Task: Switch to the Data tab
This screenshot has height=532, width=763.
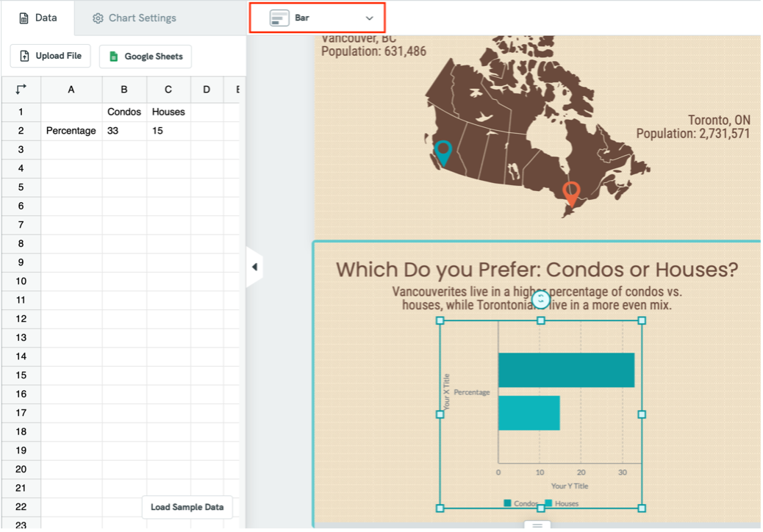Action: pos(37,18)
